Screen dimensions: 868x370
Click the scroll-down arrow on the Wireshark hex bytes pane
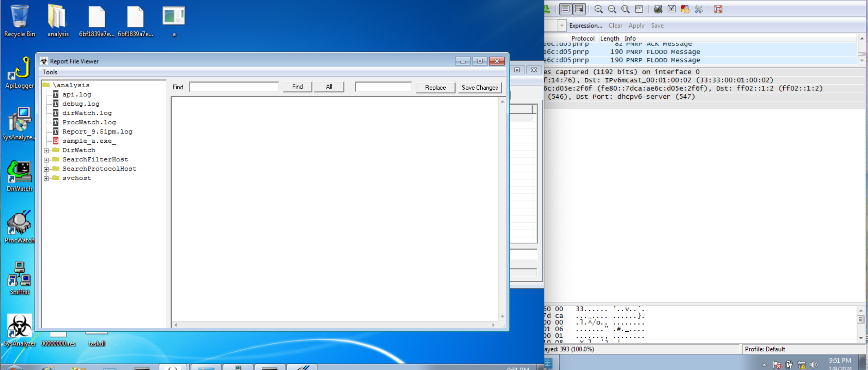coord(861,338)
